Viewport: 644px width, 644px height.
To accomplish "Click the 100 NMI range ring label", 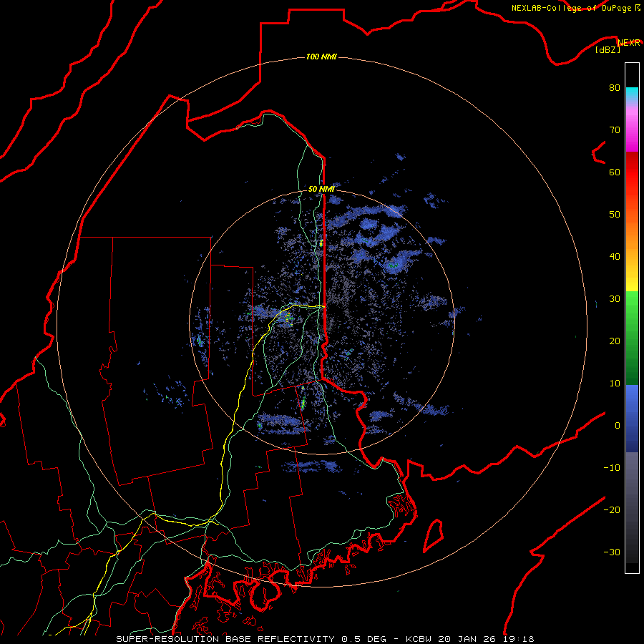I will [x=321, y=57].
